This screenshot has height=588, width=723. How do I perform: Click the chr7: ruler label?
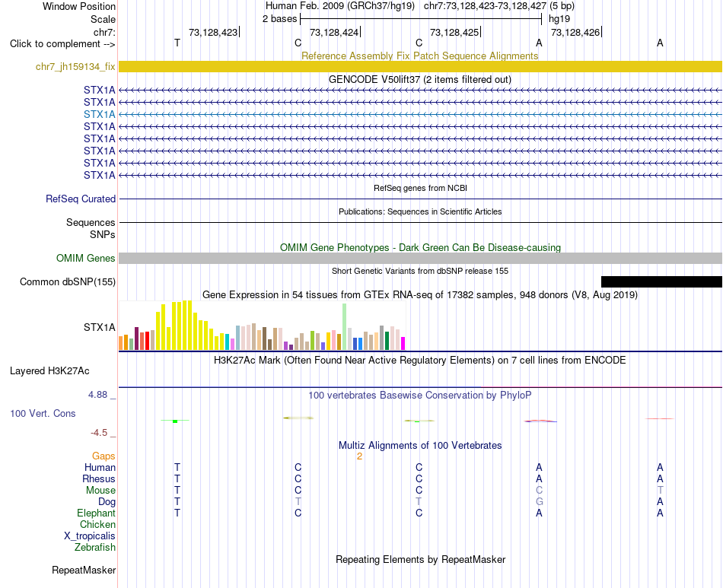[104, 32]
